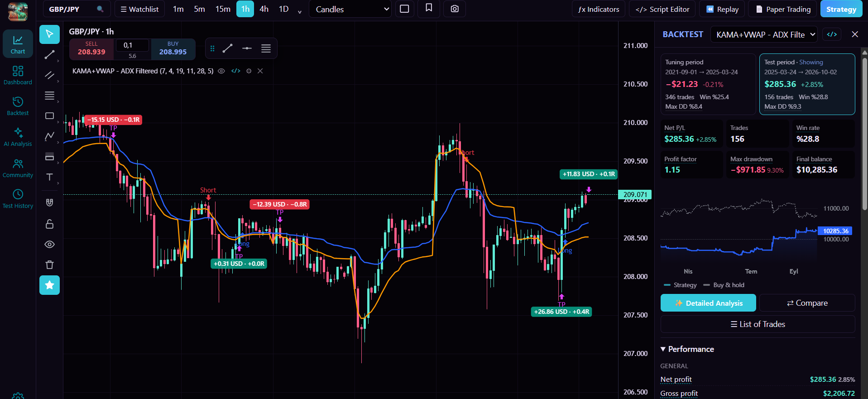Open AI Analysis in sidebar

pos(18,137)
